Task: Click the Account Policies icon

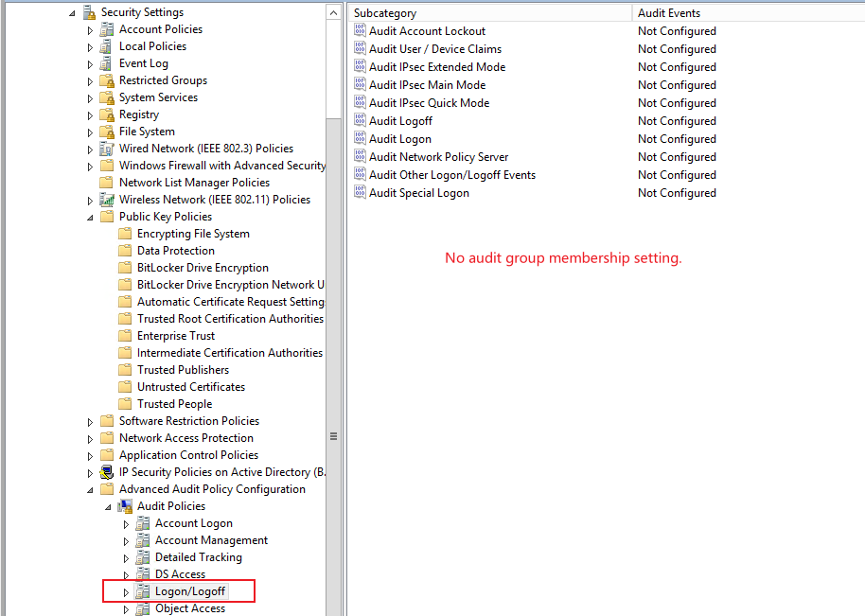Action: [107, 29]
